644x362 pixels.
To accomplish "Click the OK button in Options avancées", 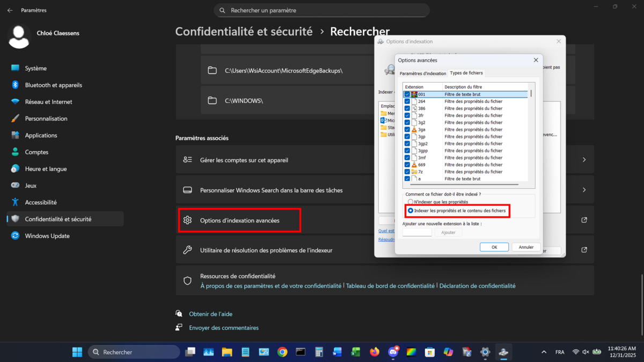I will 494,247.
